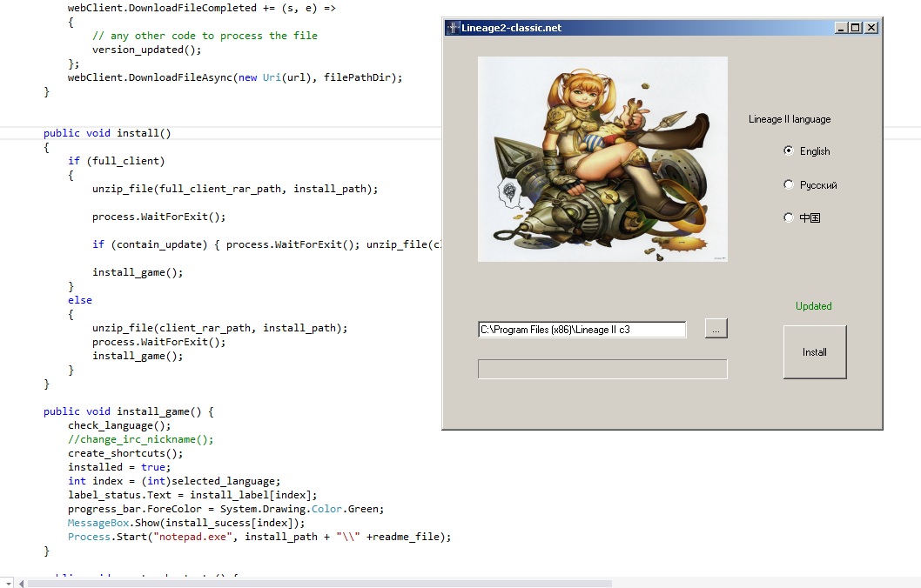Screen dimensions: 921x588
Task: Click the 'create_shortcuts();' code line
Action: point(125,454)
